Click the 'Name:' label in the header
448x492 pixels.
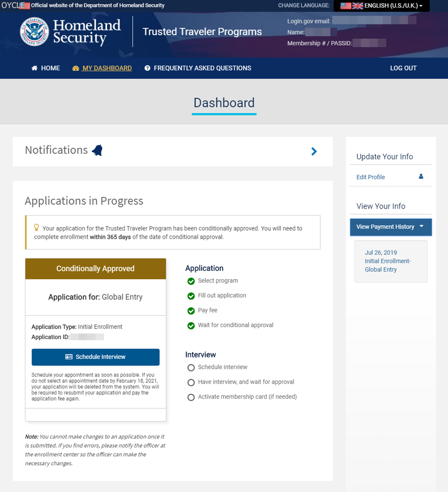pos(296,32)
